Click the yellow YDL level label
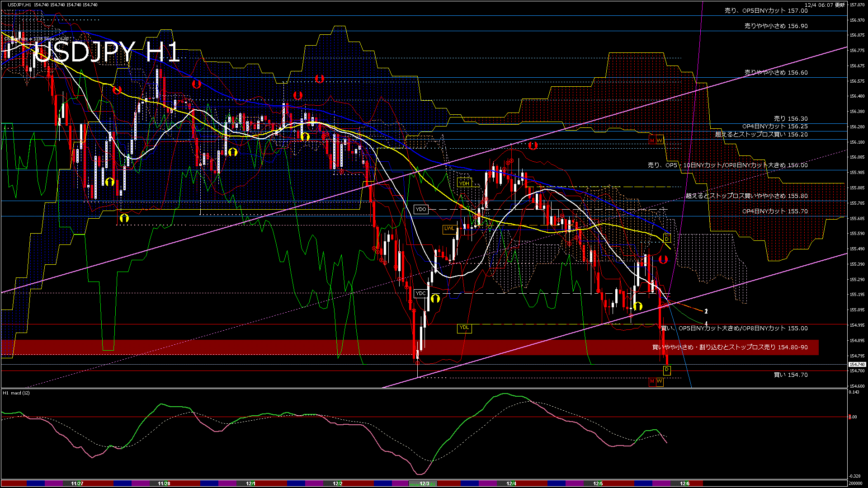 pos(464,328)
